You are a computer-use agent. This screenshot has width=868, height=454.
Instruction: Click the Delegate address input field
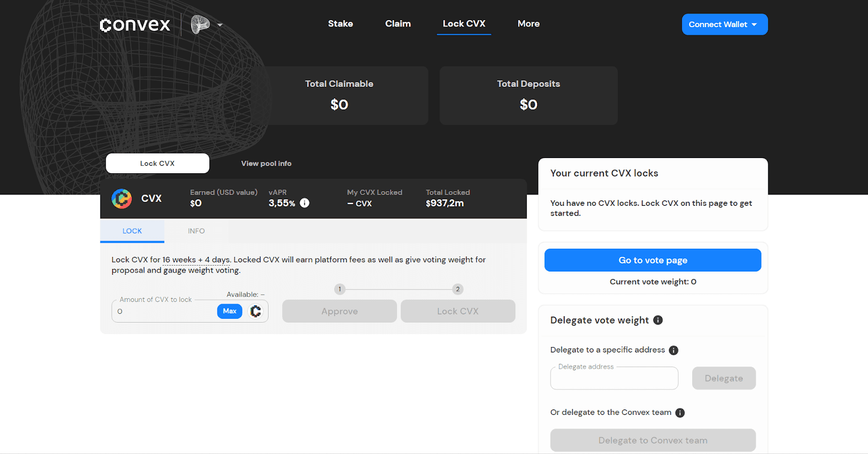tap(614, 378)
